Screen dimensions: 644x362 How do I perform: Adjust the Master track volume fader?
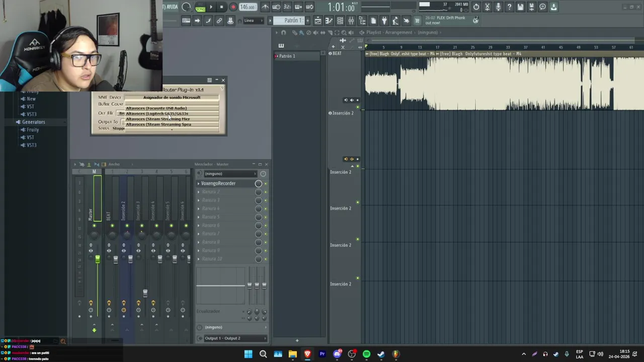(97, 259)
